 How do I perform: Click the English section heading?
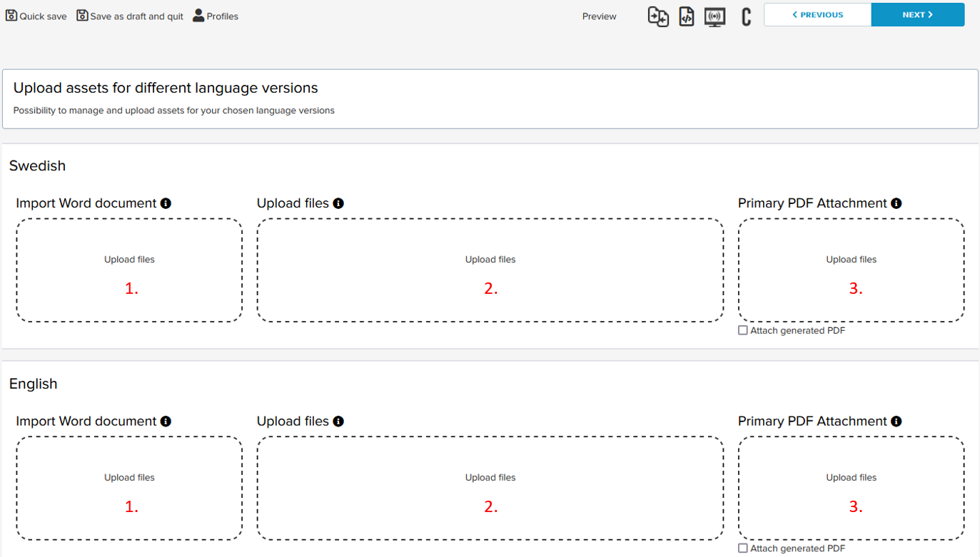(x=34, y=384)
